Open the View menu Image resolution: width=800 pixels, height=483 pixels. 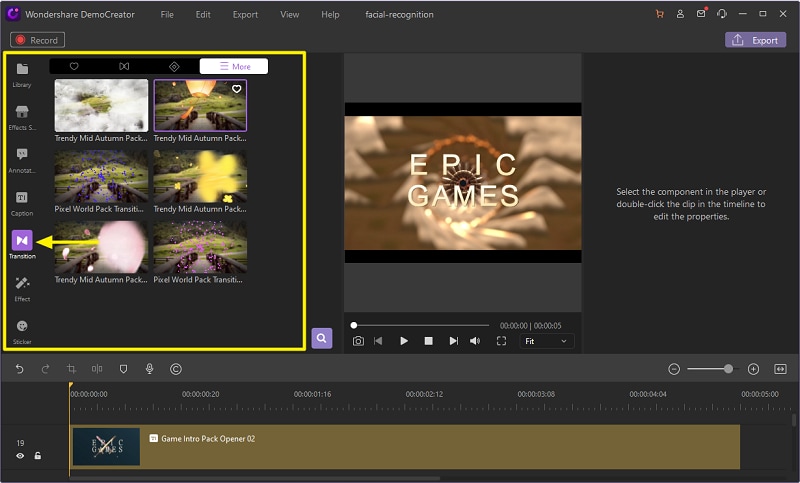tap(289, 14)
